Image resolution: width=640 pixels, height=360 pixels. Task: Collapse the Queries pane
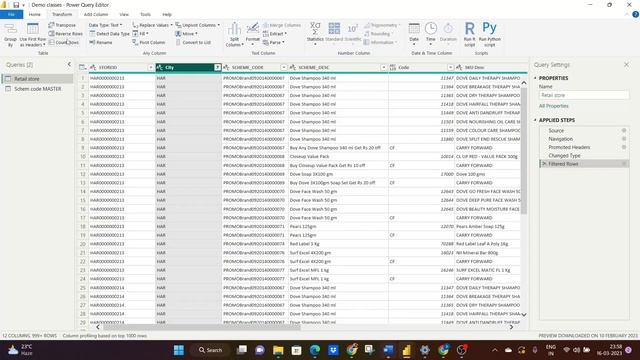coord(69,64)
